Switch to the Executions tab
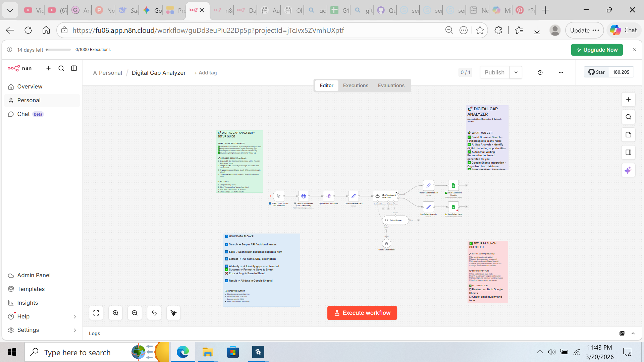 (x=356, y=85)
